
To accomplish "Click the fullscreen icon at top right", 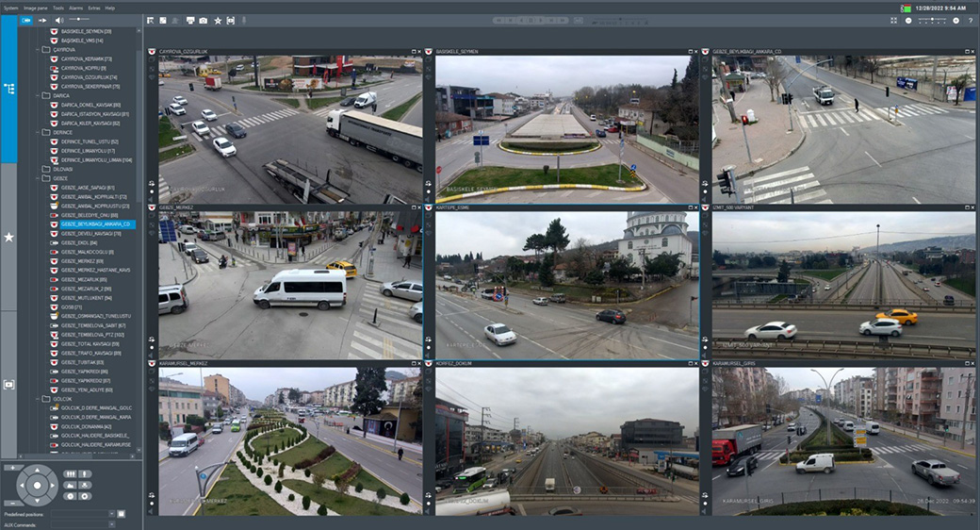I will (893, 20).
